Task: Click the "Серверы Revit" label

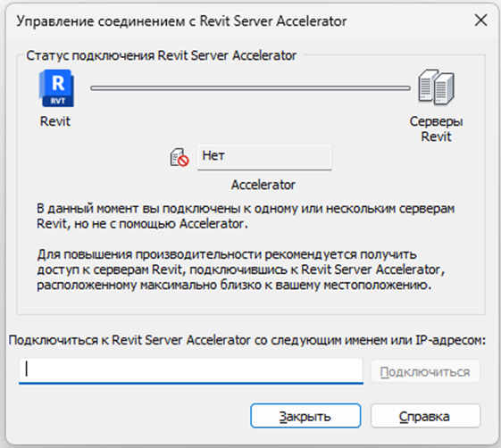Action: point(436,129)
